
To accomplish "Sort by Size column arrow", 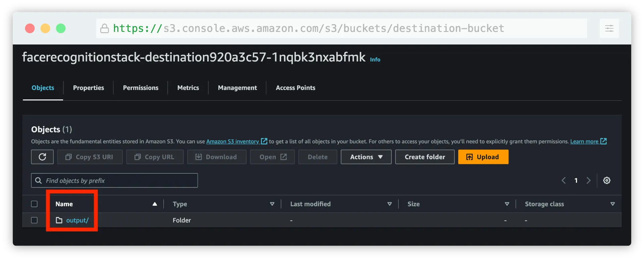I will pos(507,204).
